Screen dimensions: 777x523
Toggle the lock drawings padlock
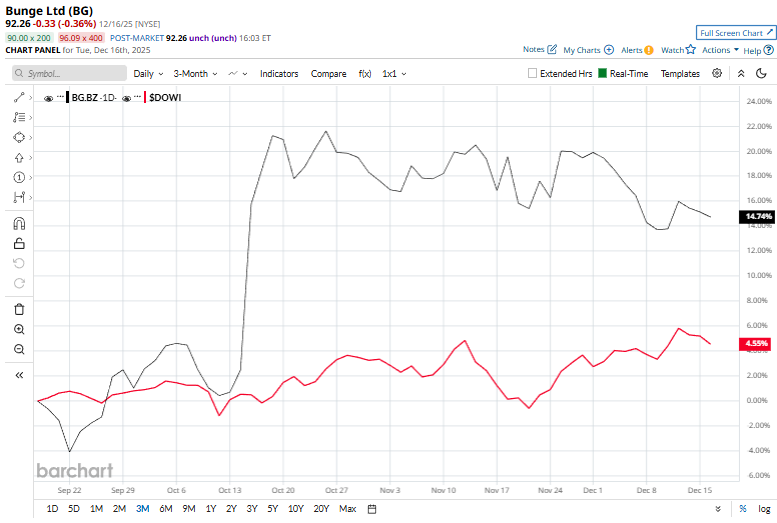19,243
